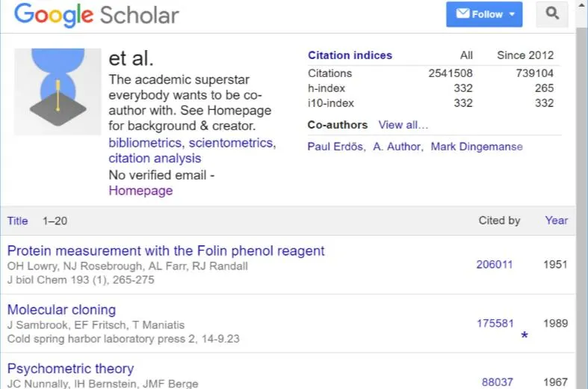
Task: Open A. Author co-author profile
Action: click(397, 147)
